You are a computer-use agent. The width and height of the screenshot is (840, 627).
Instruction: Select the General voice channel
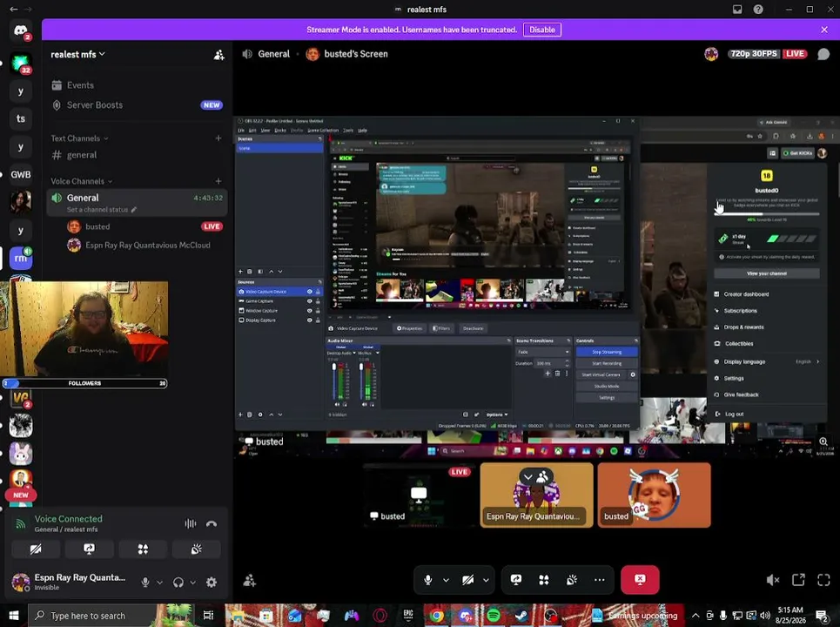tap(137, 203)
